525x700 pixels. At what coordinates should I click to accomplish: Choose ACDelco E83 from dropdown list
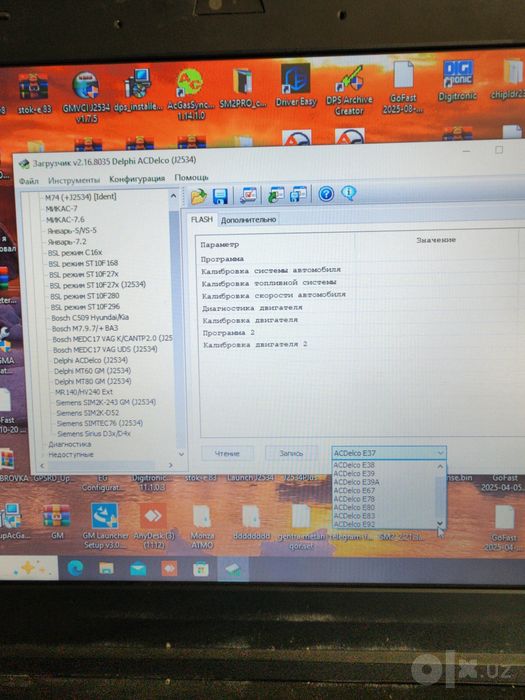[383, 516]
